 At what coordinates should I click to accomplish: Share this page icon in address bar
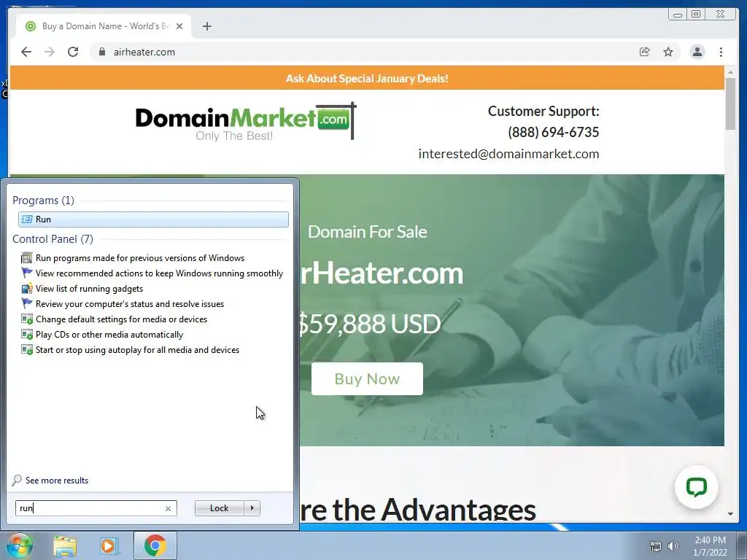645,52
